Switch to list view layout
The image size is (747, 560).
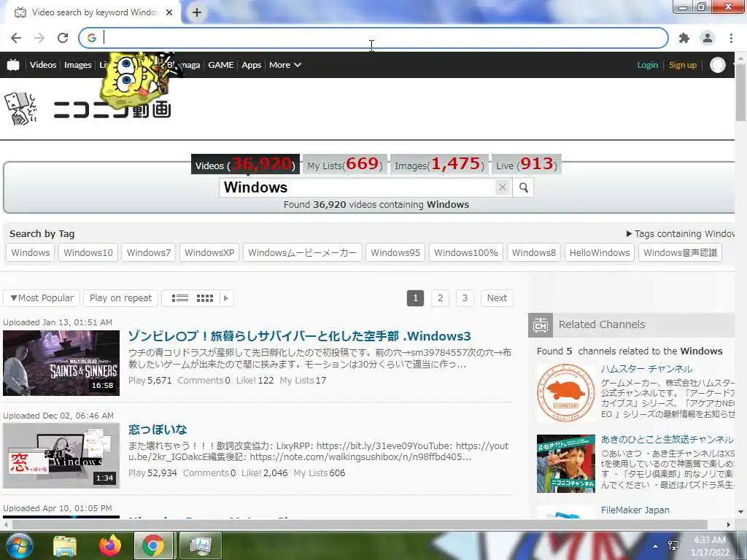click(179, 298)
